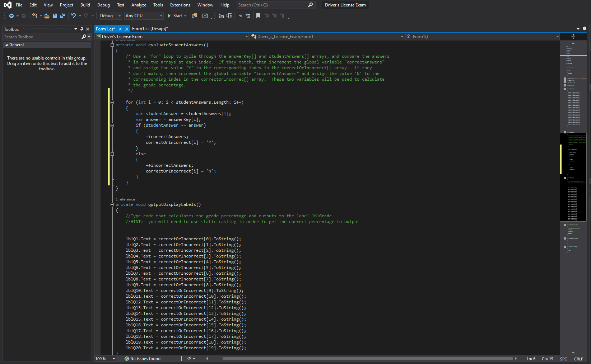Click the New Project toolbar icon
Viewport: 591px width, 364px height.
[x=34, y=16]
